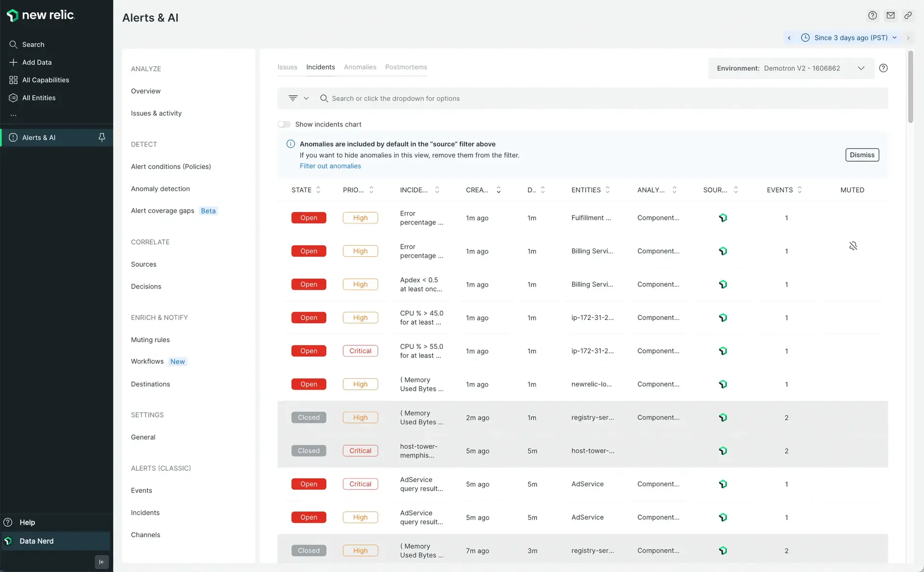Click the Postmortems tab label

pyautogui.click(x=406, y=68)
